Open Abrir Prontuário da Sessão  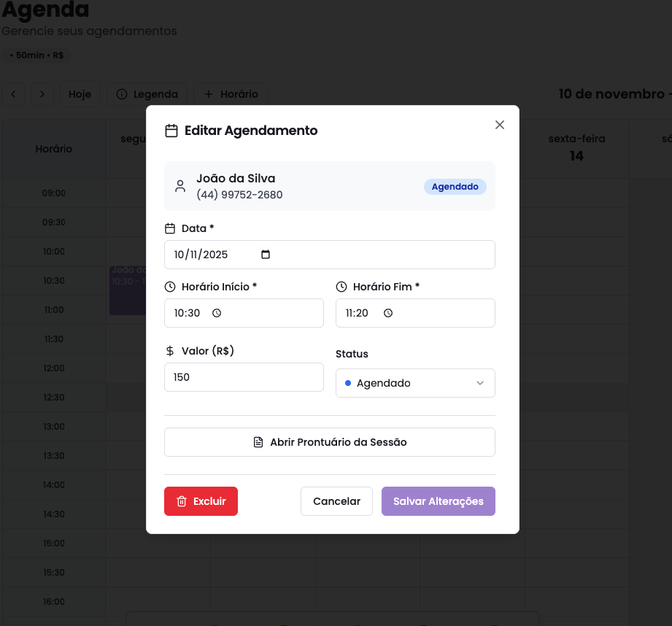coord(329,441)
